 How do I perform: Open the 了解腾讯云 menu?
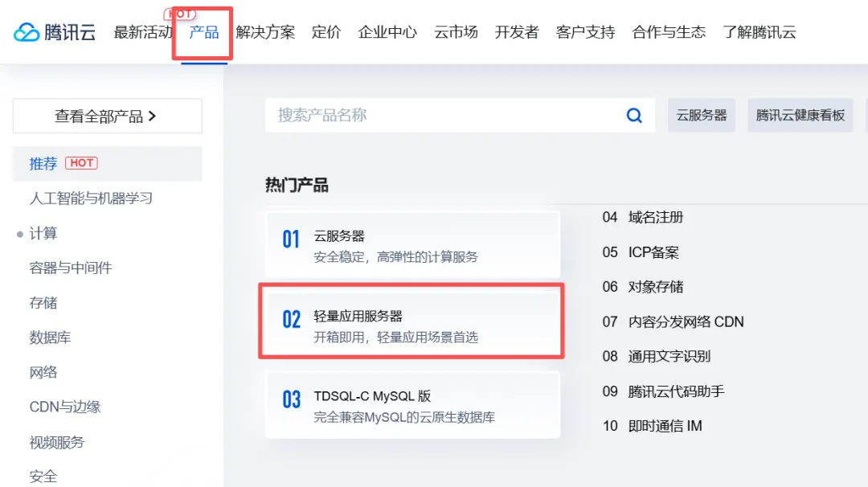(x=759, y=32)
